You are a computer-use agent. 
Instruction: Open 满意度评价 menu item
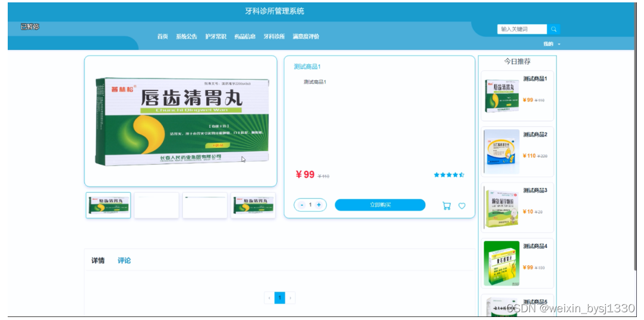click(306, 36)
